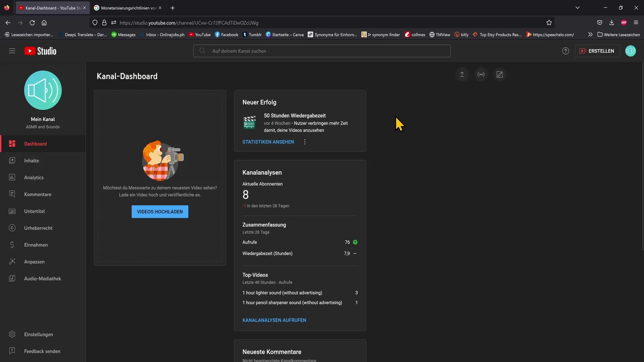Click the Dashboard sidebar icon

[x=12, y=144]
